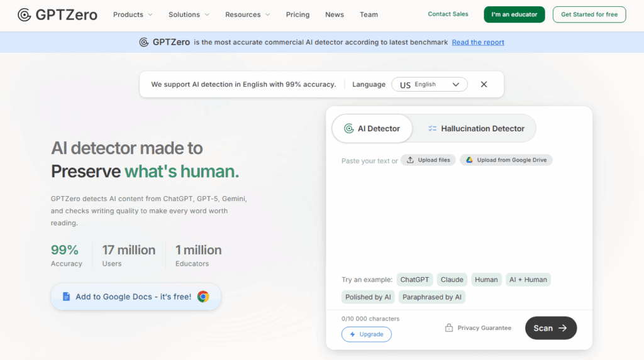
Task: Click Get Started for free
Action: point(589,14)
